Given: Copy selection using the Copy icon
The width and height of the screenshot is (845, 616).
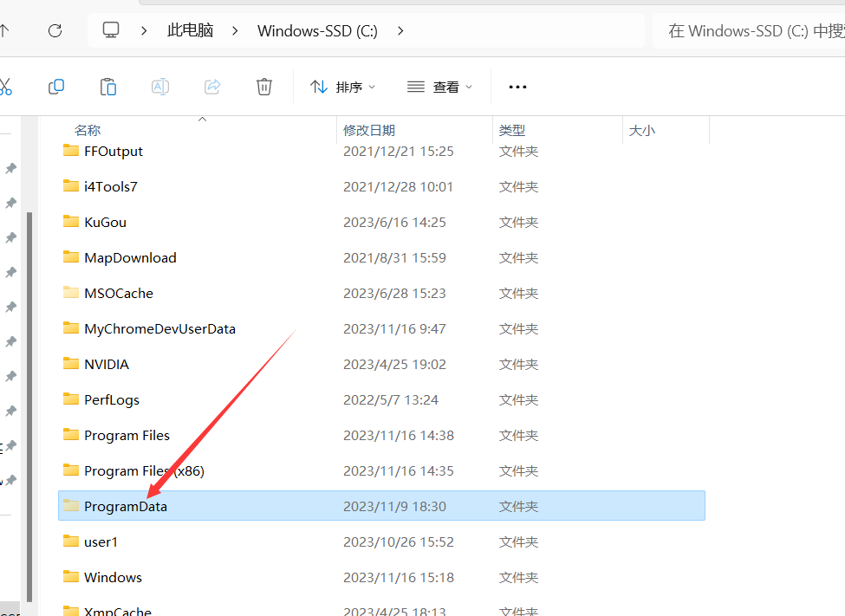Looking at the screenshot, I should 55,87.
